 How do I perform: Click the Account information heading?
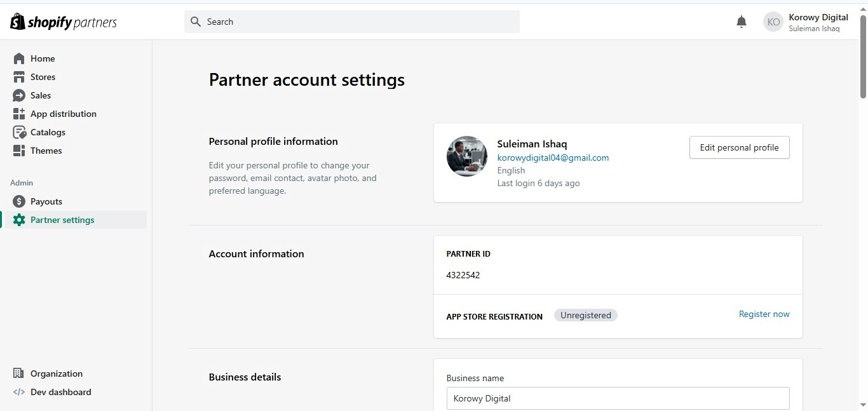(256, 253)
